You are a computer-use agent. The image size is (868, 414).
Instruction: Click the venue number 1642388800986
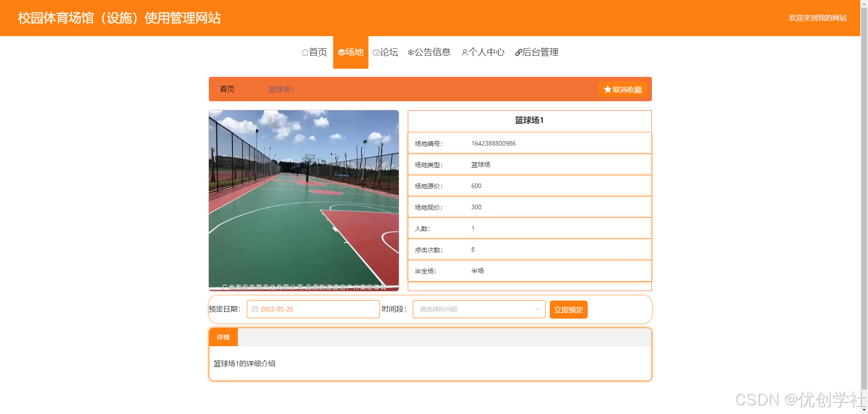(493, 143)
